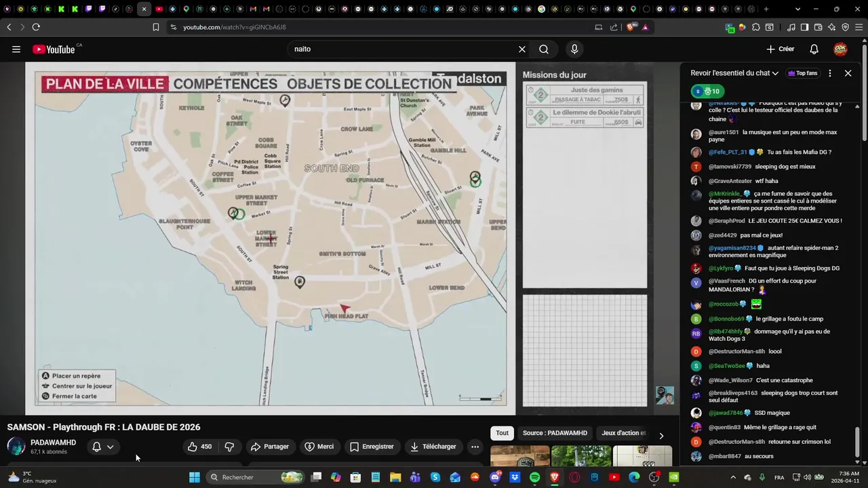Select the Jeux d'action chip
This screenshot has width=868, height=488.
point(624,433)
